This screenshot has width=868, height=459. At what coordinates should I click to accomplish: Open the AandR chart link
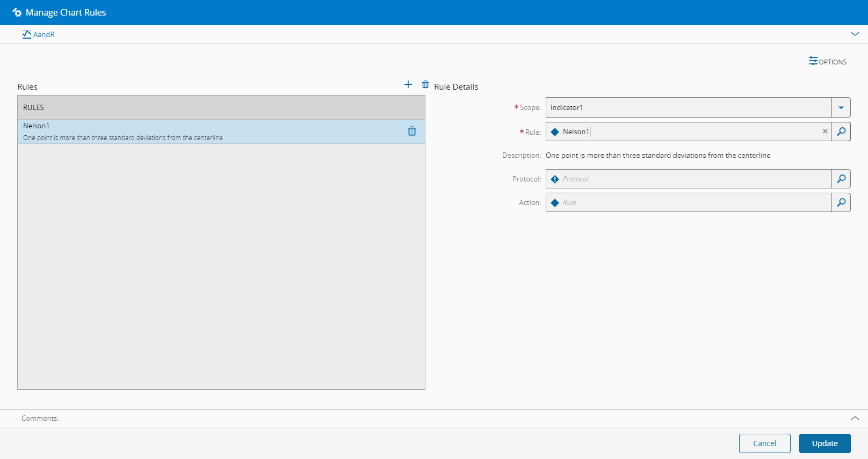pos(39,34)
